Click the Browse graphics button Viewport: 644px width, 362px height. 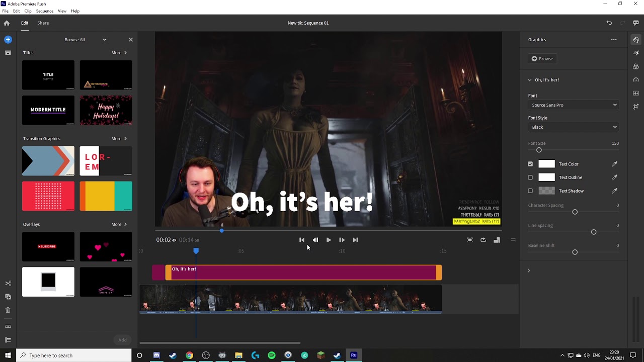[542, 59]
